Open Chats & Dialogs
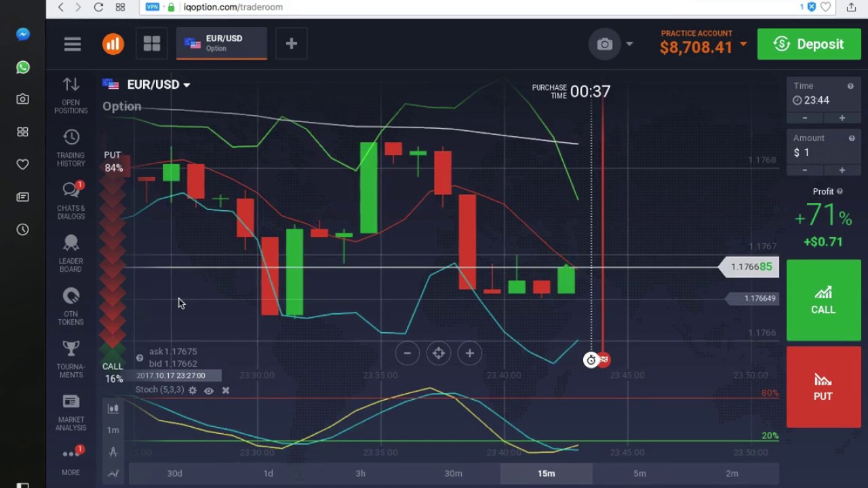Image resolution: width=868 pixels, height=488 pixels. pyautogui.click(x=71, y=201)
